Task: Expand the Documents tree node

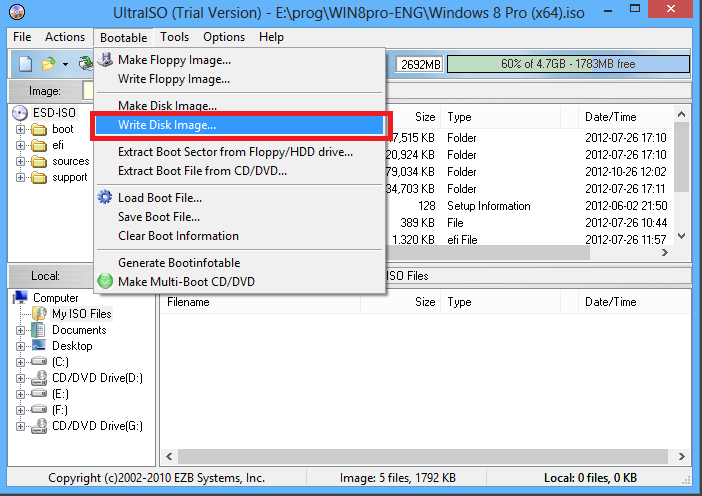Action: point(20,330)
